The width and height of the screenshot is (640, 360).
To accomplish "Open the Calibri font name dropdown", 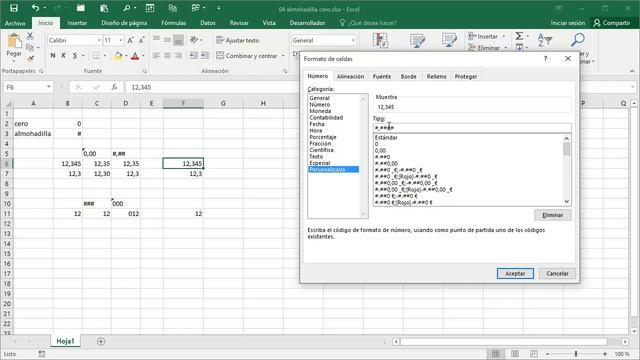I will tap(99, 40).
